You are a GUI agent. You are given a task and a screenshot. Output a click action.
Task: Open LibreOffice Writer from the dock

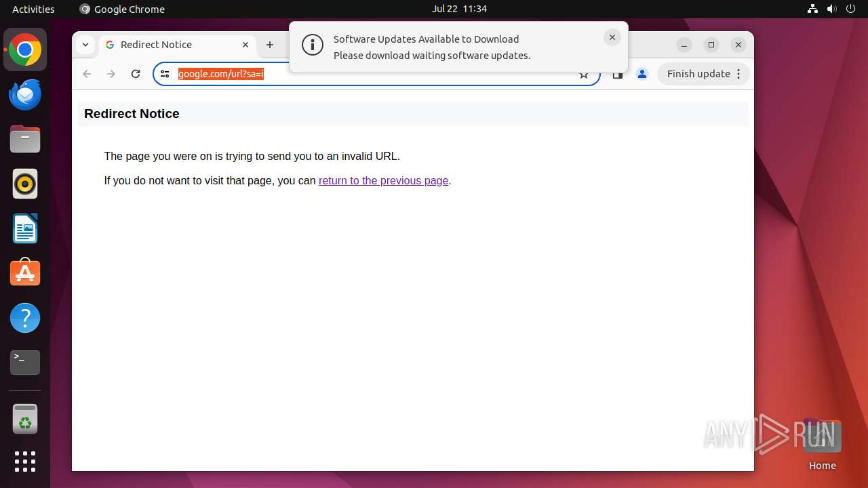point(25,228)
